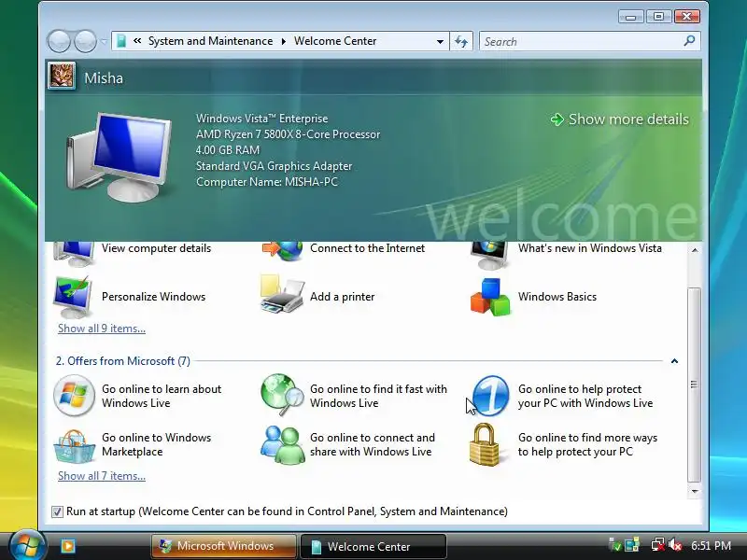
Task: Click Add a printer label
Action: click(342, 297)
